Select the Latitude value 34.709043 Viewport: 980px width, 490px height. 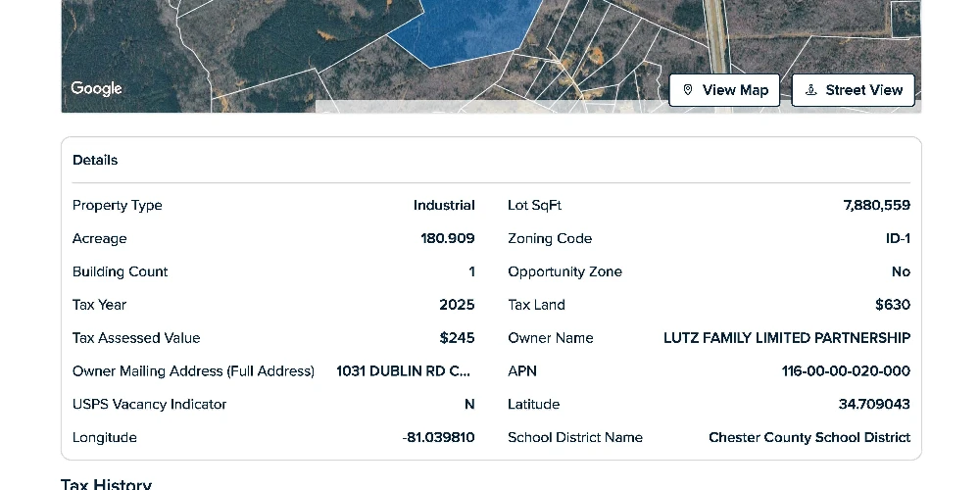(874, 404)
